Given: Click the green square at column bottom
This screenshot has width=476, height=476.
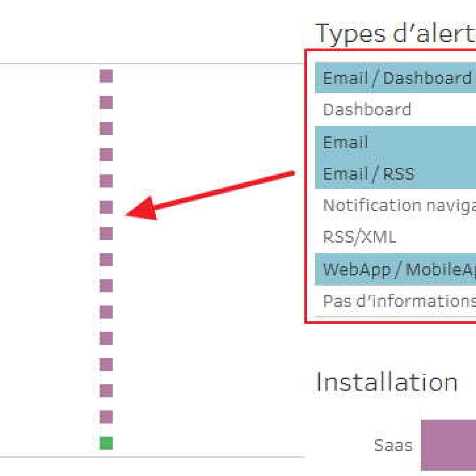Looking at the screenshot, I should tap(106, 443).
